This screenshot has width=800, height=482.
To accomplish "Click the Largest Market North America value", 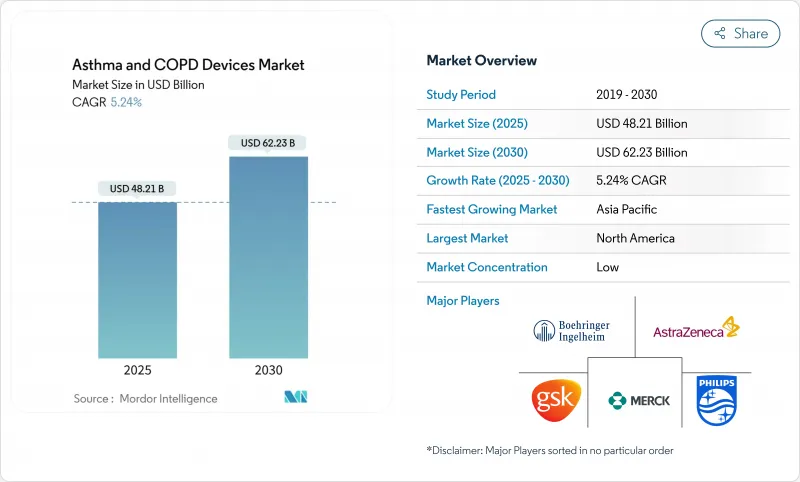I will tap(634, 238).
